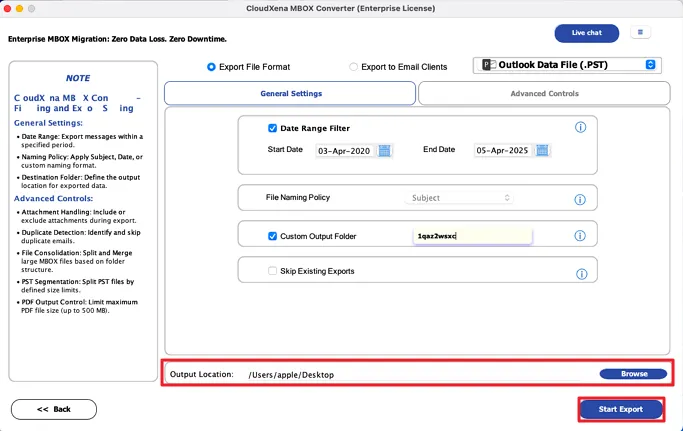Screen dimensions: 683x431
Task: Close the window with red button
Action: [x=7, y=8]
